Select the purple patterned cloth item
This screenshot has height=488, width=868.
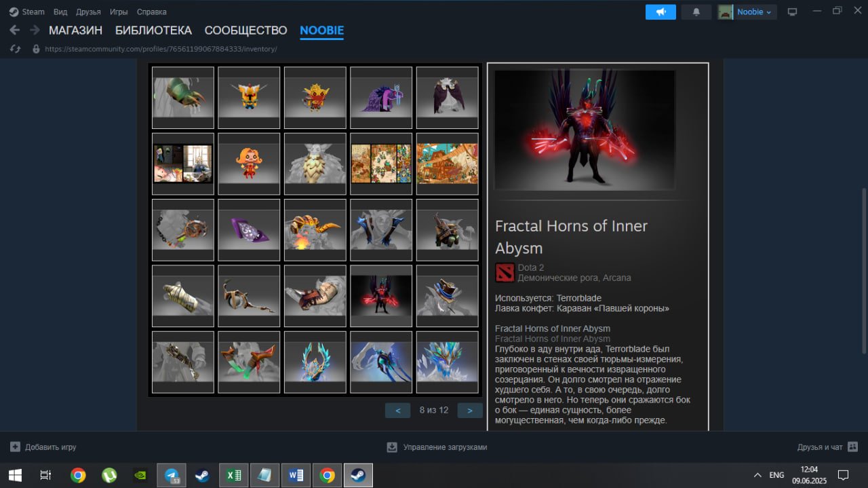(249, 230)
